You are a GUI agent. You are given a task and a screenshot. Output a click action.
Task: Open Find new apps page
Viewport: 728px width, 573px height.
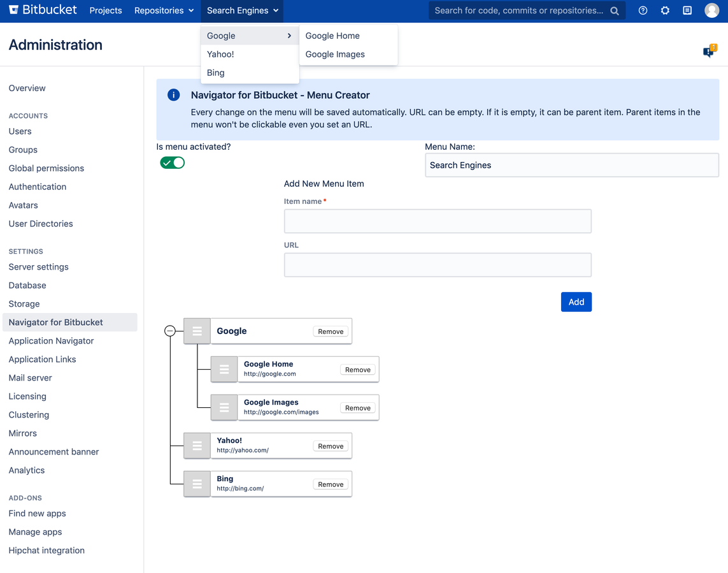[x=37, y=514]
